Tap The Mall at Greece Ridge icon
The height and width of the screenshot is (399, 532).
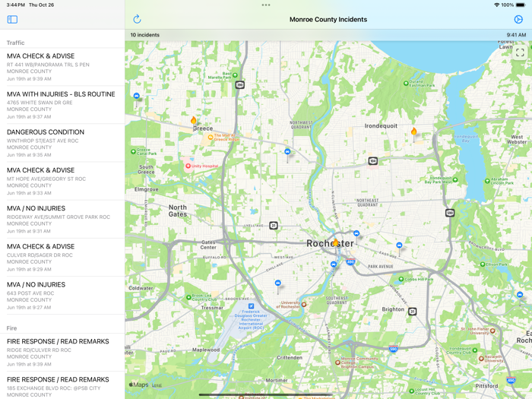click(211, 138)
